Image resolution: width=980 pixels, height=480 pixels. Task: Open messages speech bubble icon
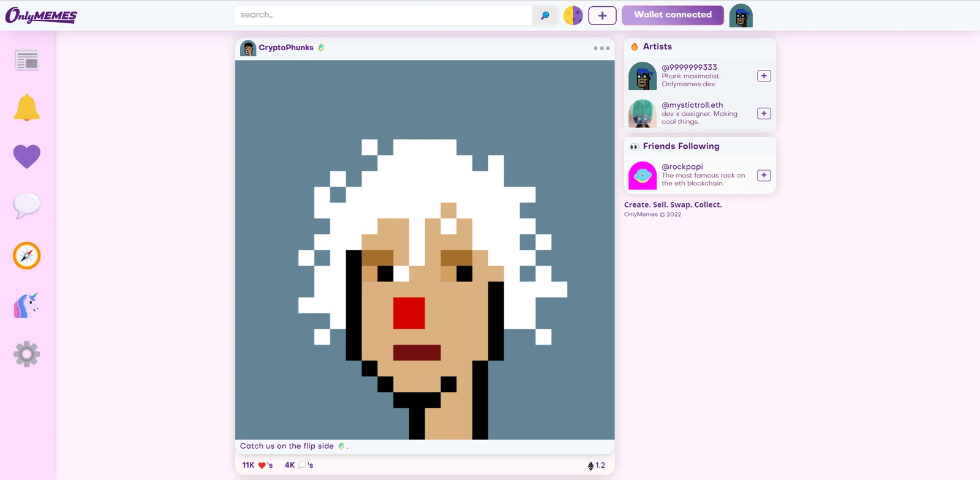(27, 206)
